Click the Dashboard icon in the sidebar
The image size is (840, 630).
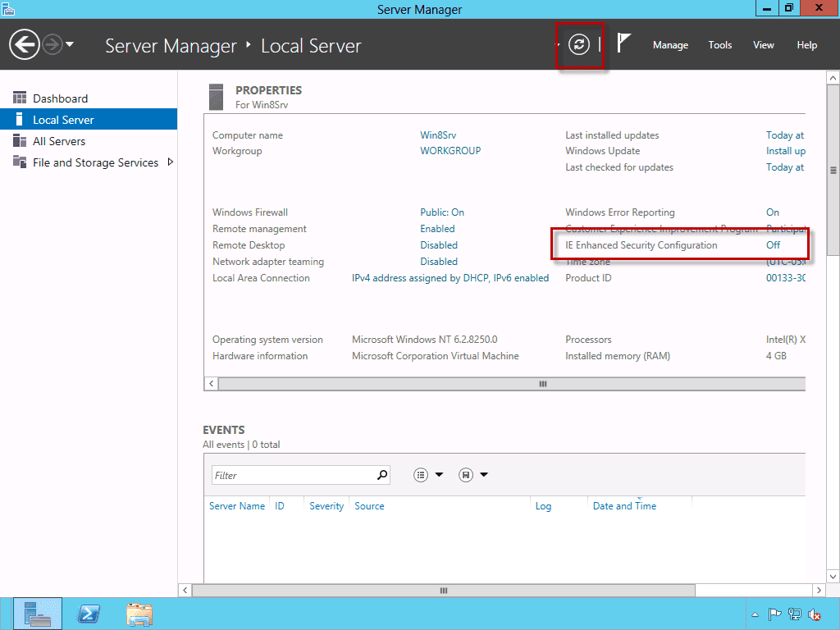tap(18, 98)
